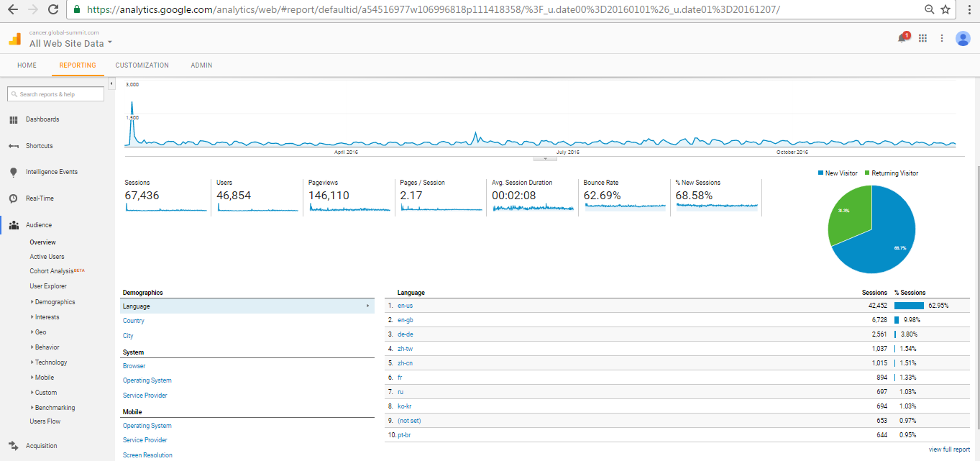Click the zh-tw language link
980x461 pixels.
[405, 349]
